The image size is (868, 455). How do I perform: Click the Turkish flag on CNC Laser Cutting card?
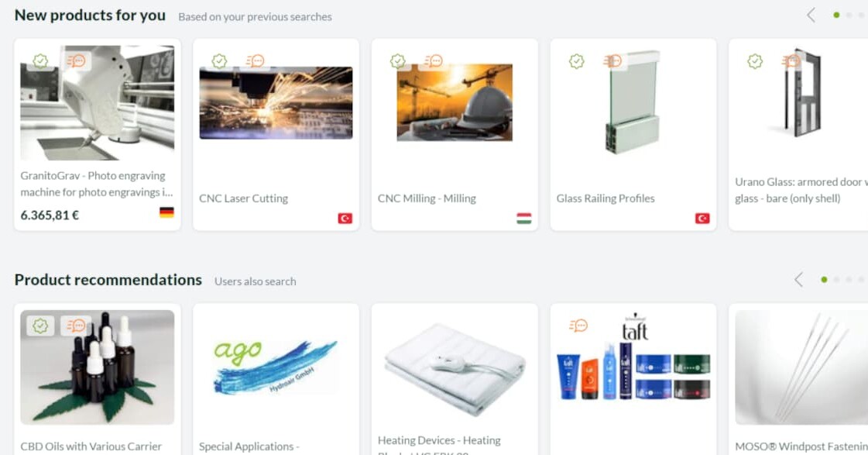(345, 219)
